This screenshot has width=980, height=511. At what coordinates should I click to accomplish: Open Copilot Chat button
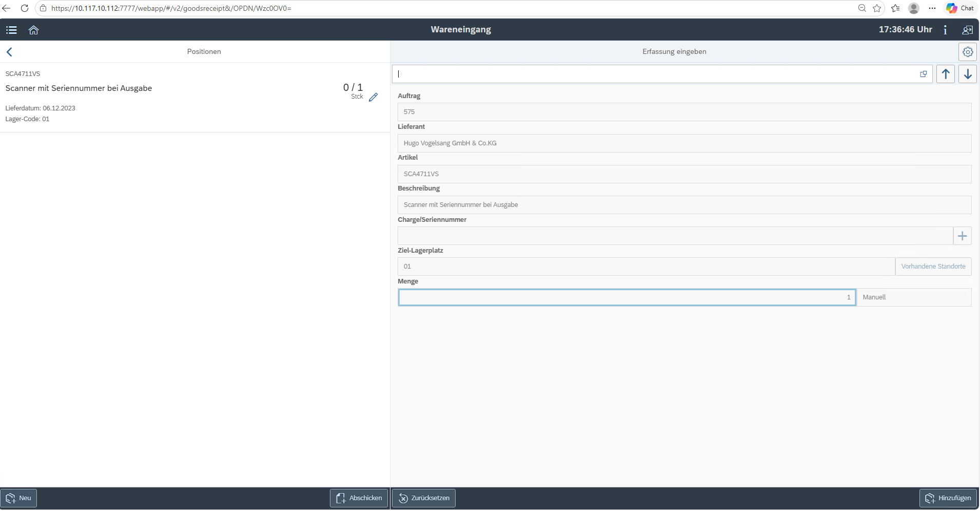click(960, 8)
